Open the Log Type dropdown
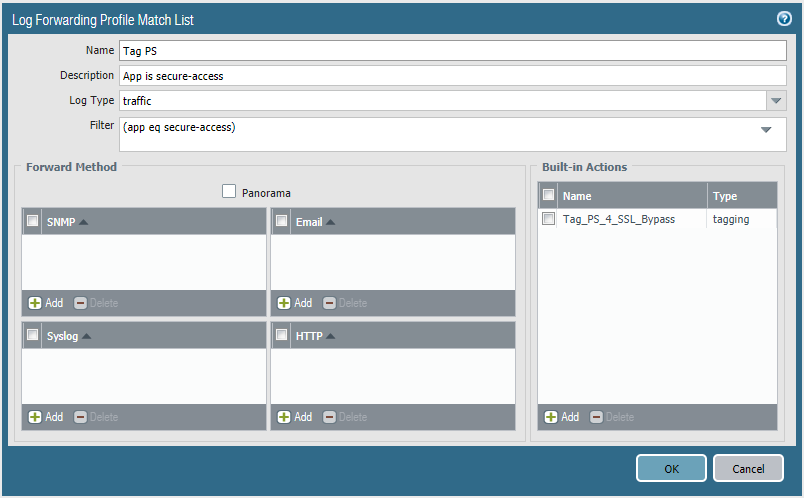This screenshot has width=804, height=498. click(776, 101)
